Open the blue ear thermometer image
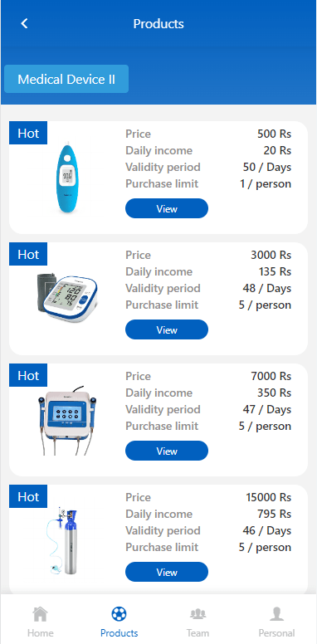 point(66,177)
